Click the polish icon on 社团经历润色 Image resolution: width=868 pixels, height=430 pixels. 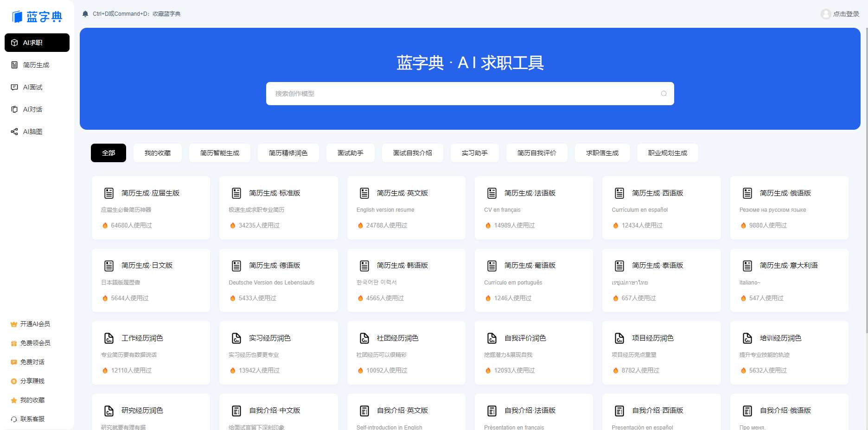tap(364, 338)
